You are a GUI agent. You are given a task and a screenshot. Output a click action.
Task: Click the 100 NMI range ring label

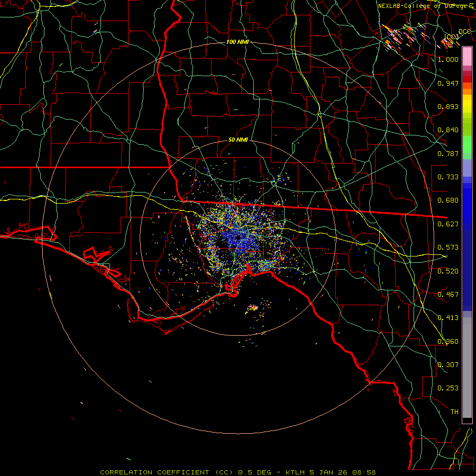pyautogui.click(x=237, y=42)
